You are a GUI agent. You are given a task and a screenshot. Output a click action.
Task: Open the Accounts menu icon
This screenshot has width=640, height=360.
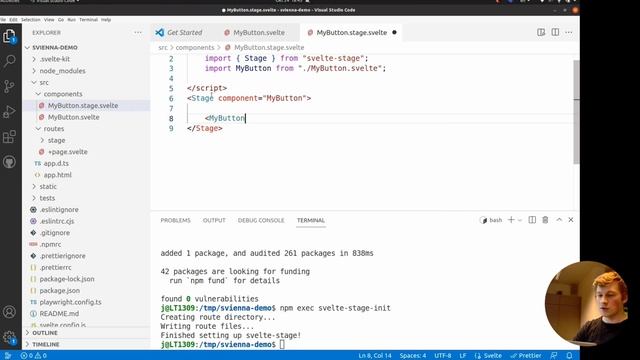[x=9, y=312]
